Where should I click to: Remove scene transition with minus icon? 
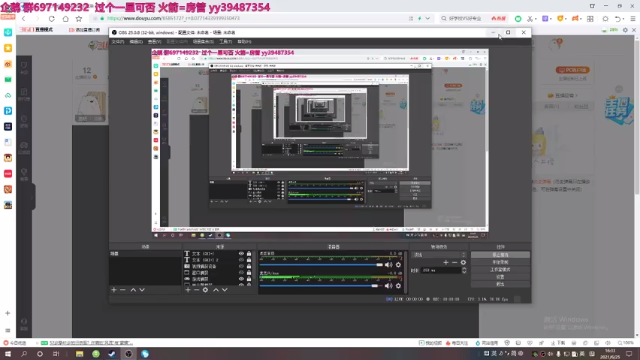click(454, 262)
